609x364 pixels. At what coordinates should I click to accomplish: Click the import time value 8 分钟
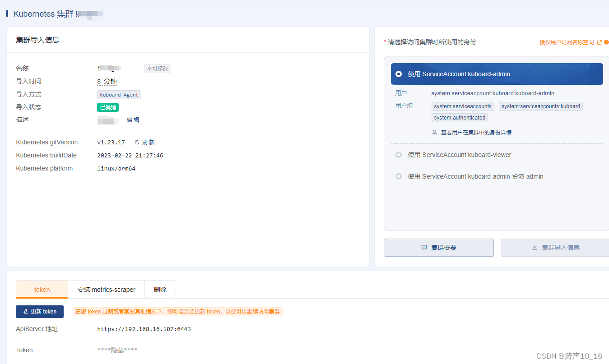click(107, 82)
